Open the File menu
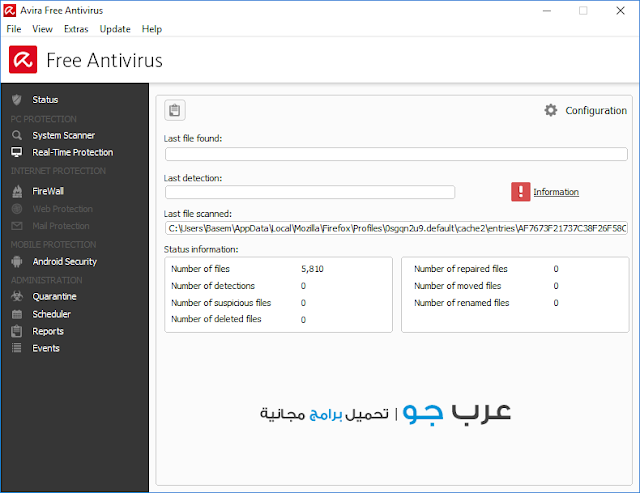The width and height of the screenshot is (640, 493). click(x=14, y=29)
